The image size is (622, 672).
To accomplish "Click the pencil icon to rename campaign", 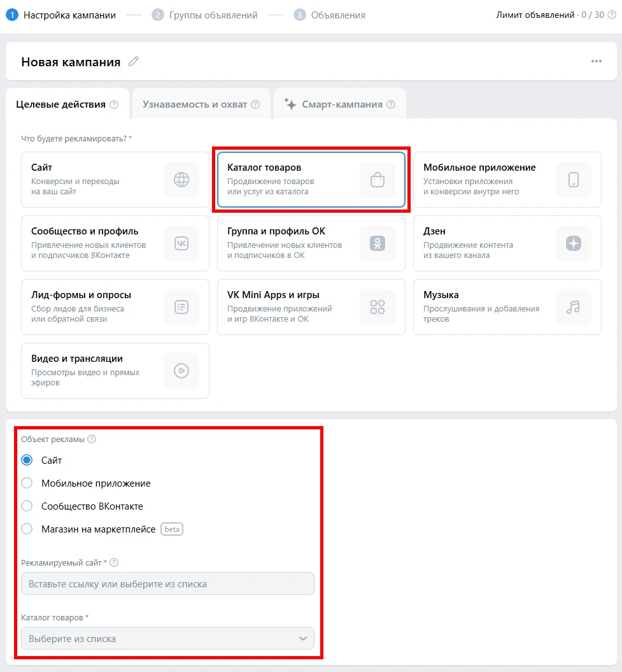I will click(133, 62).
